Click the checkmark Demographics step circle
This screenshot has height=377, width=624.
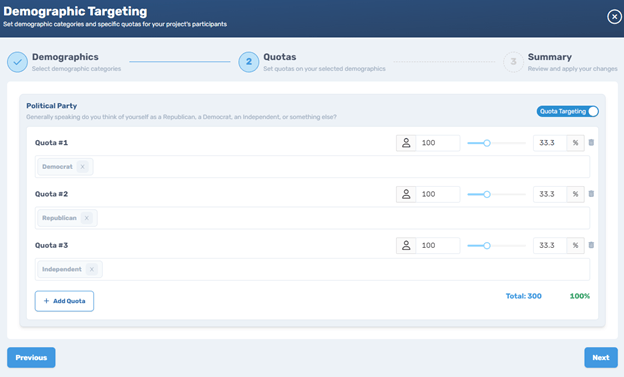pyautogui.click(x=17, y=62)
